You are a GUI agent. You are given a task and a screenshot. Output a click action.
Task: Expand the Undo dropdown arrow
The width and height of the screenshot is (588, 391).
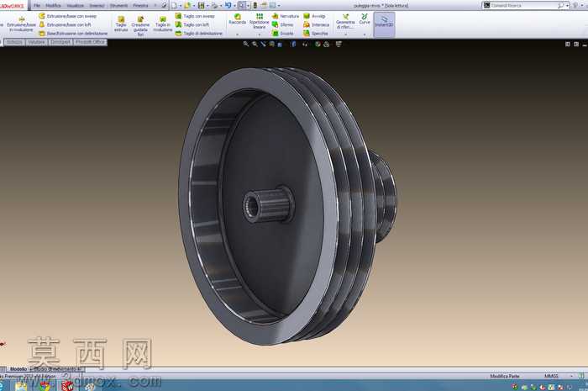point(234,6)
